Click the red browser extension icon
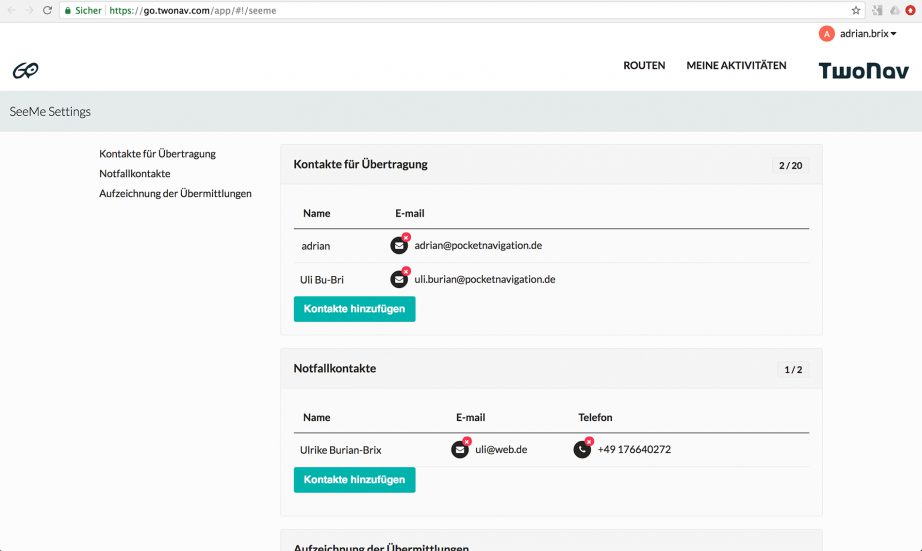The width and height of the screenshot is (922, 551). (x=911, y=10)
